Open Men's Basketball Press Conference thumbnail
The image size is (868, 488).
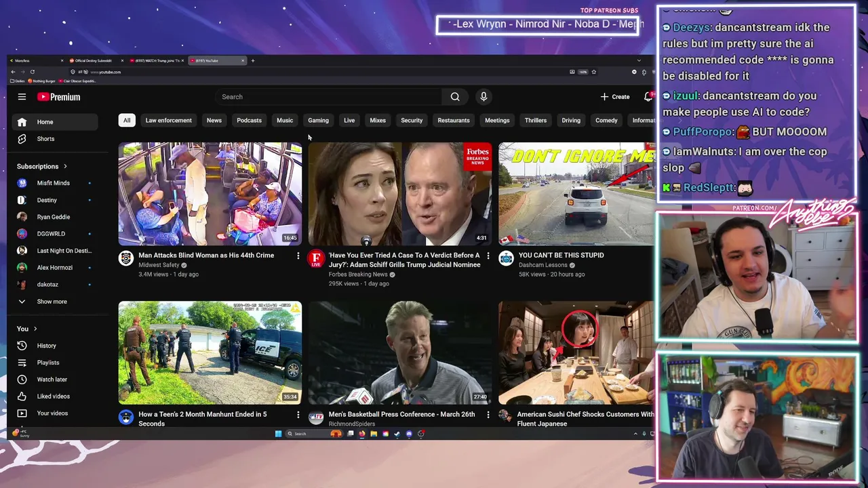coord(400,353)
